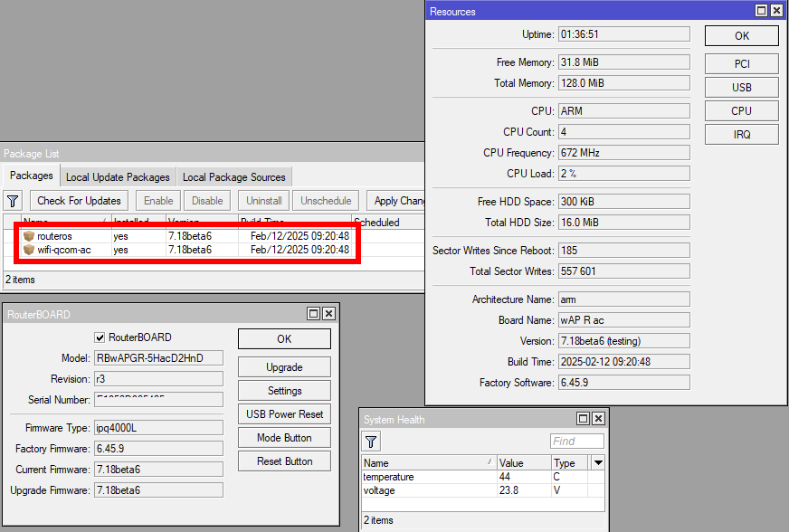The width and height of the screenshot is (789, 532).
Task: Open PCI details in Resources
Action: pos(742,64)
